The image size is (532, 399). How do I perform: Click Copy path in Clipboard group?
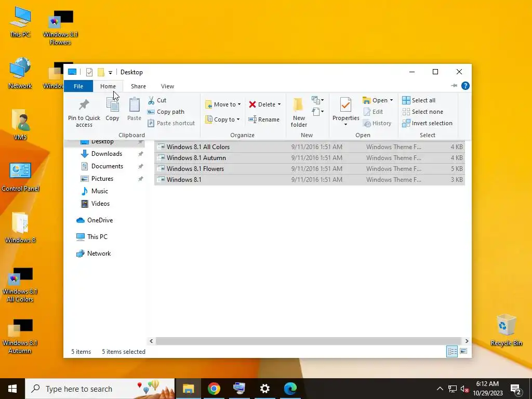point(166,112)
